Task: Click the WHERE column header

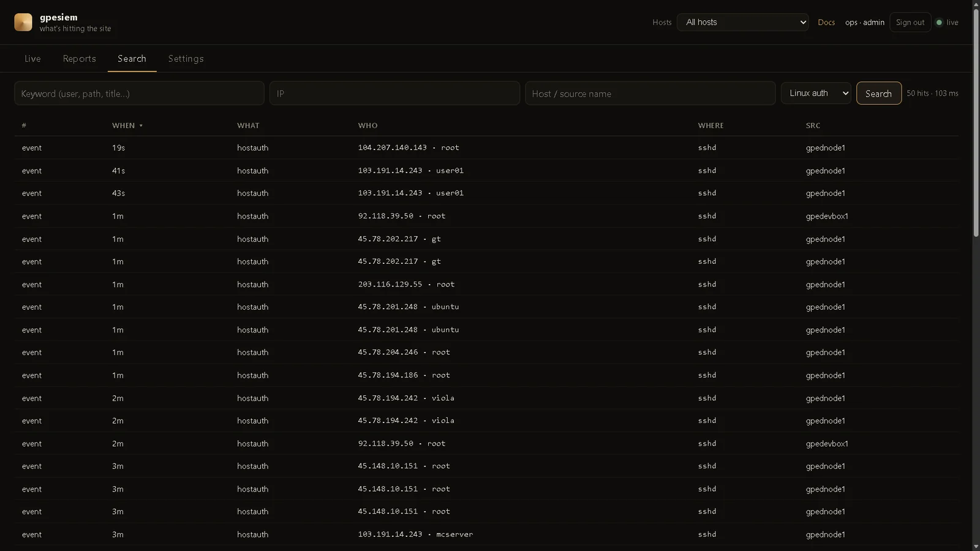Action: click(710, 126)
